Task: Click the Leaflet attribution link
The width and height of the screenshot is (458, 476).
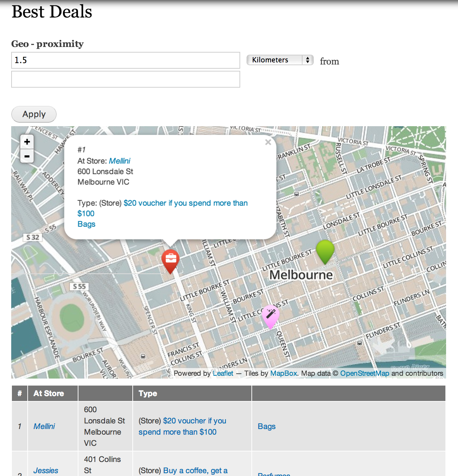Action: click(223, 373)
